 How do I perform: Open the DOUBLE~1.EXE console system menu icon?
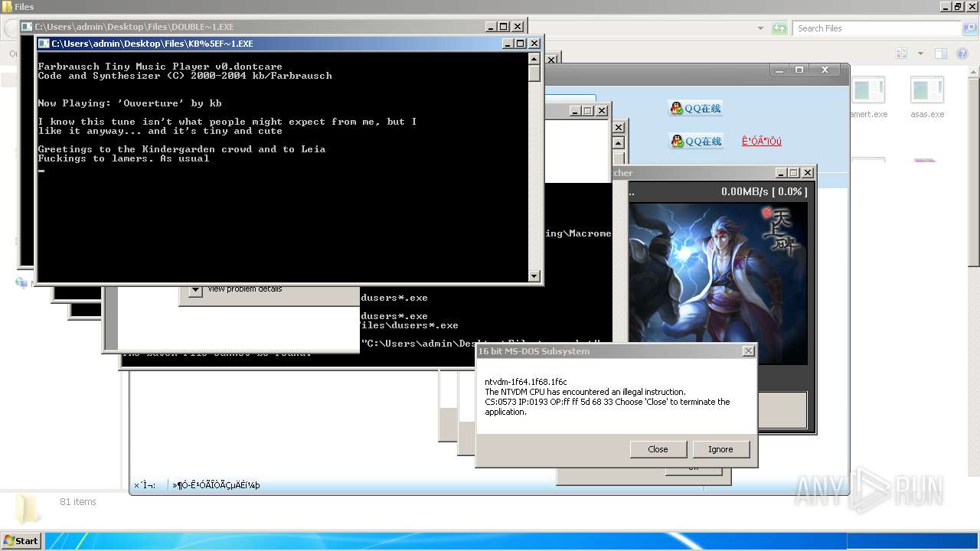27,27
